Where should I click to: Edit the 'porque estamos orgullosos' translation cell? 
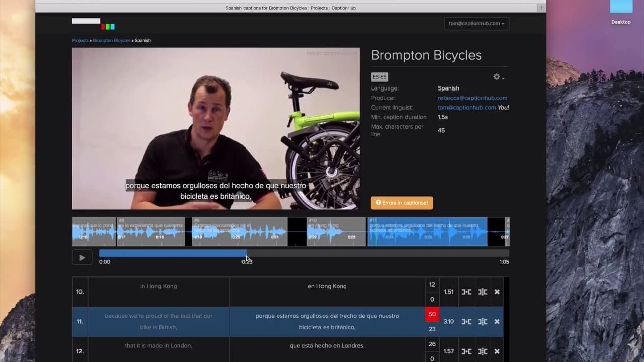tap(327, 322)
